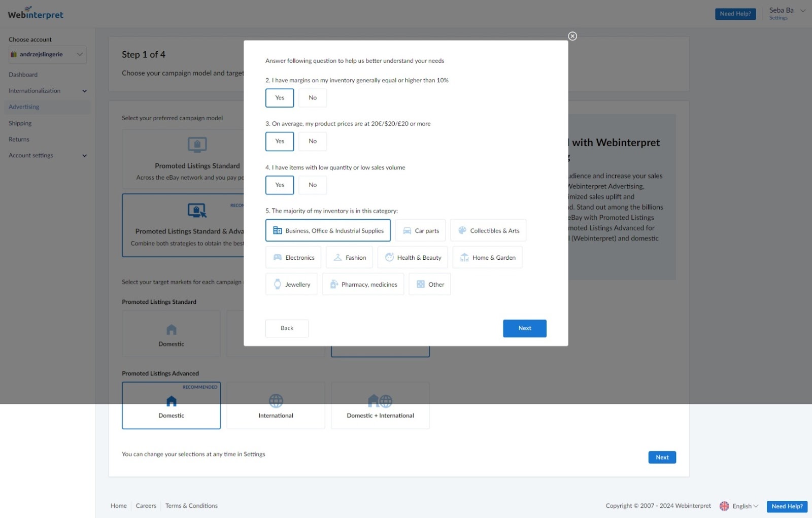Expand the Internationalization sidebar section
Image resolution: width=812 pixels, height=518 pixels.
47,90
